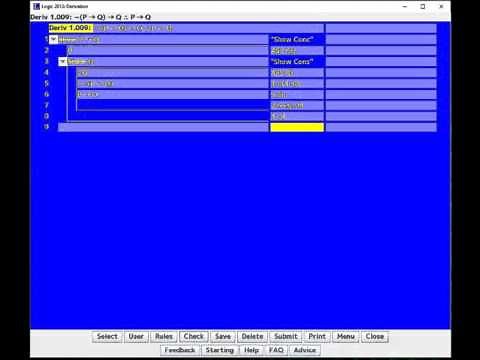The height and width of the screenshot is (360, 480).
Task: Collapse the show line on line 1
Action: click(53, 39)
